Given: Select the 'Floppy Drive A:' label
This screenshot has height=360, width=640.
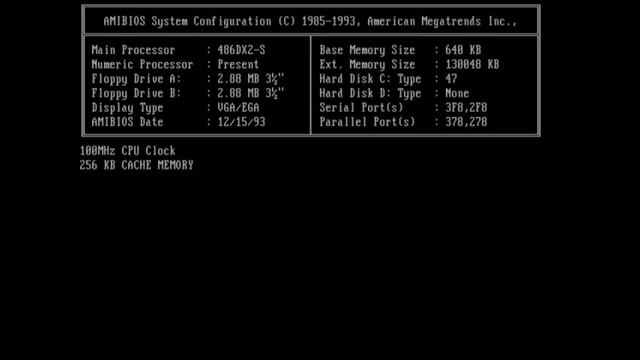Looking at the screenshot, I should click(136, 79).
